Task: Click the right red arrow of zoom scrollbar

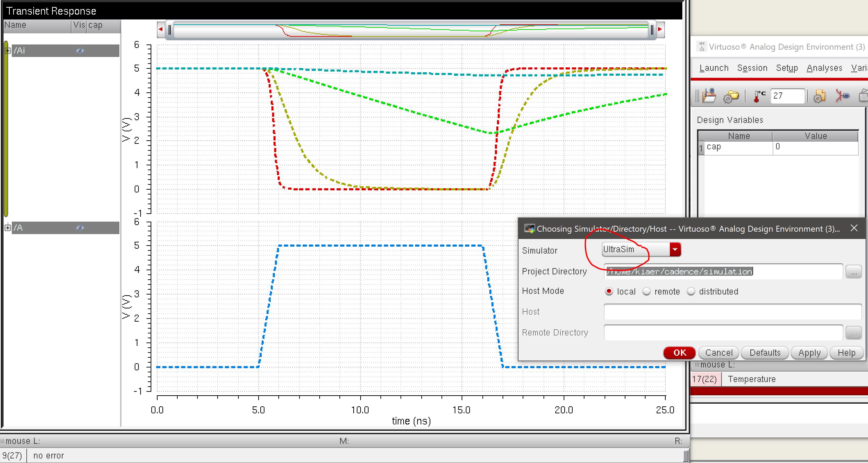Action: click(x=660, y=29)
